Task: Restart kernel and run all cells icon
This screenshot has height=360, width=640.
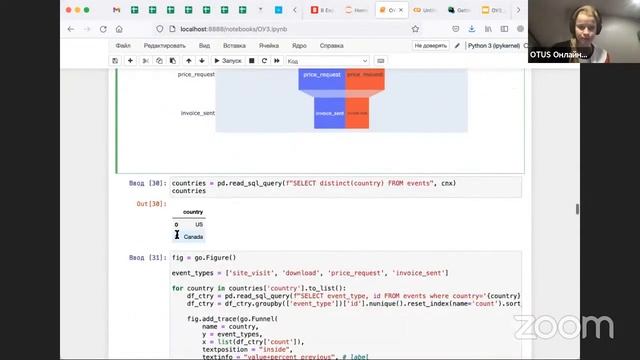Action: (277, 61)
